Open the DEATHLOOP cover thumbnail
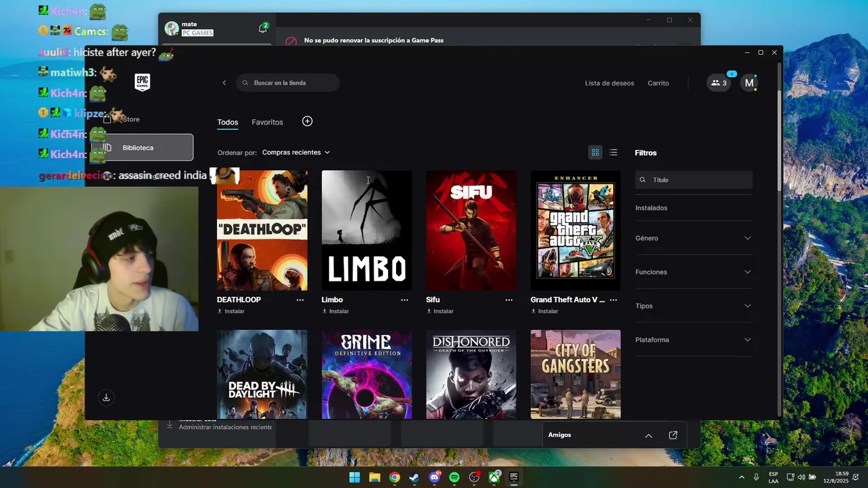 (x=262, y=230)
